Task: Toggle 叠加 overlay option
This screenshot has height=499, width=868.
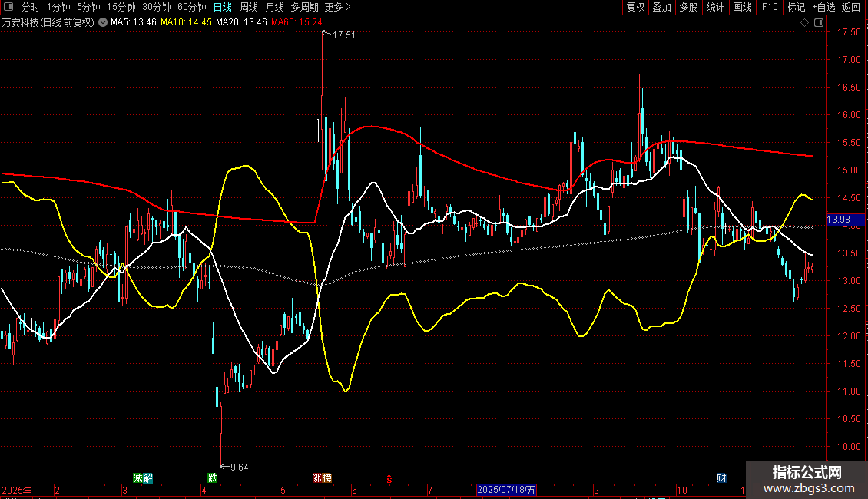Action: point(662,7)
